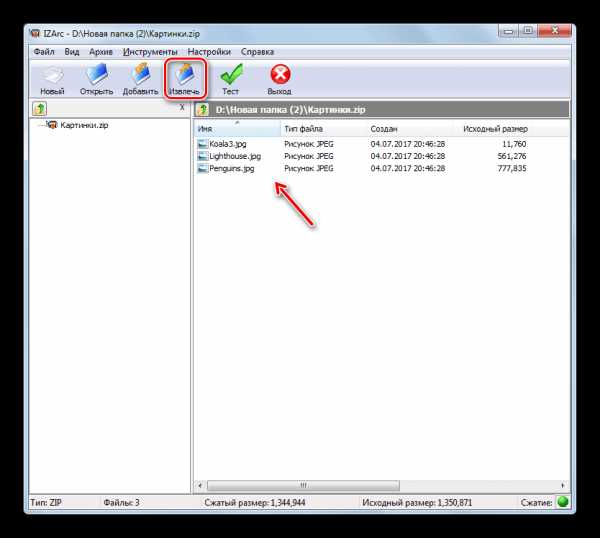Click size value 777,835
The image size is (600, 538).
[512, 168]
